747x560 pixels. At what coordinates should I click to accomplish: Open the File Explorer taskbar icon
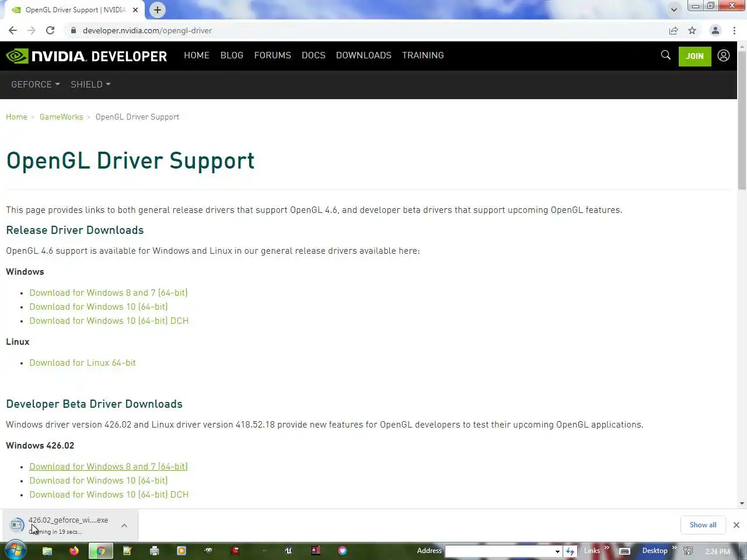pos(47,551)
